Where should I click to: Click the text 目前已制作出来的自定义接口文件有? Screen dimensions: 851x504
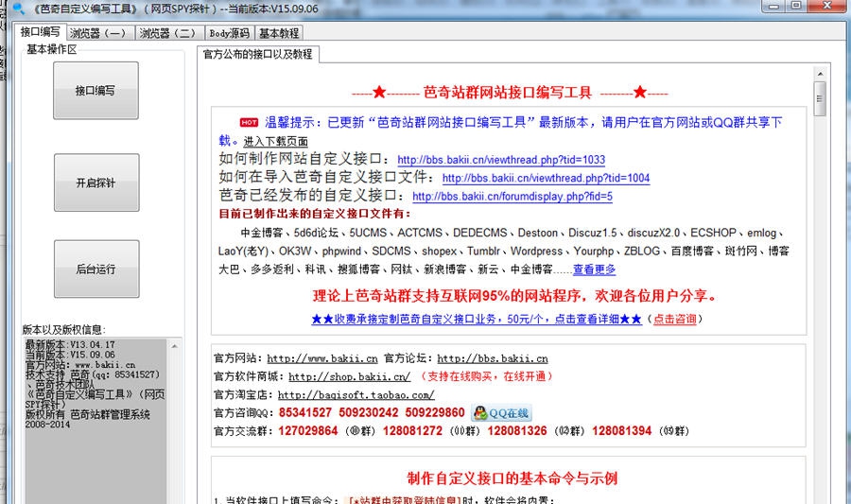(315, 214)
